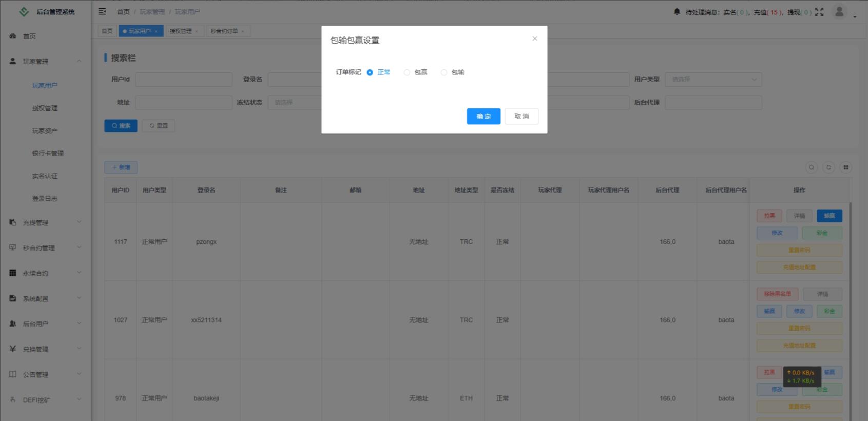Pick the 包输 radio option

click(x=444, y=72)
